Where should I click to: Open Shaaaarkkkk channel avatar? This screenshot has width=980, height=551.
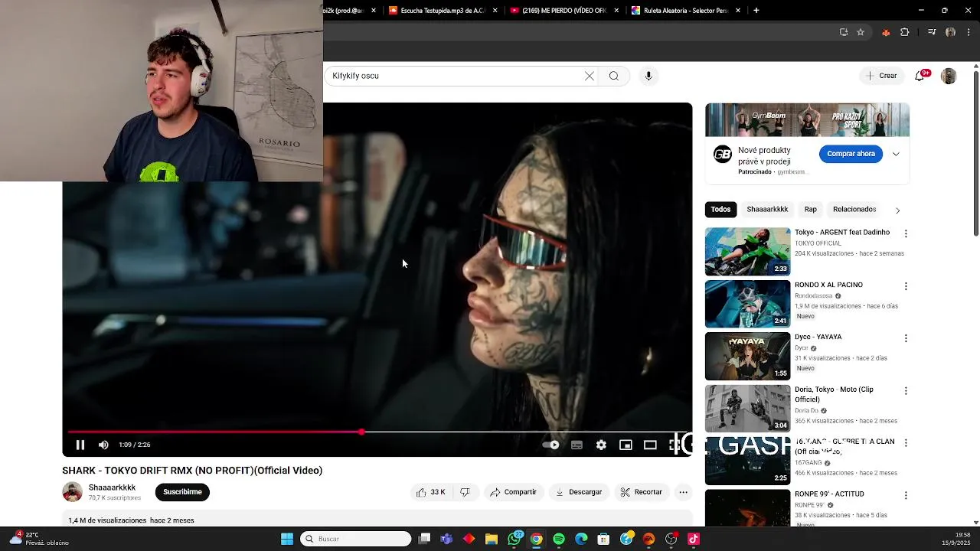(72, 492)
